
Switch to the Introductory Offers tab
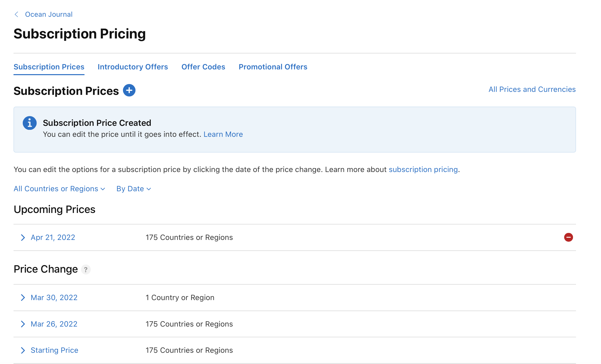pyautogui.click(x=133, y=67)
